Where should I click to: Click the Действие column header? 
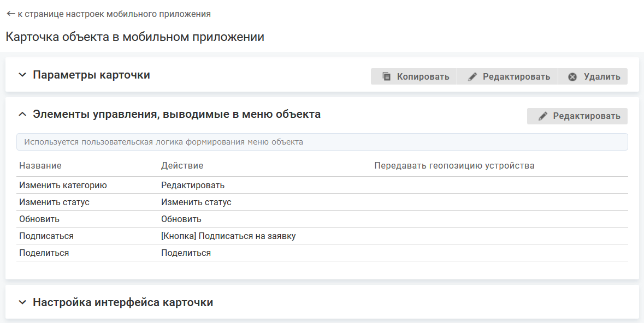pyautogui.click(x=182, y=165)
